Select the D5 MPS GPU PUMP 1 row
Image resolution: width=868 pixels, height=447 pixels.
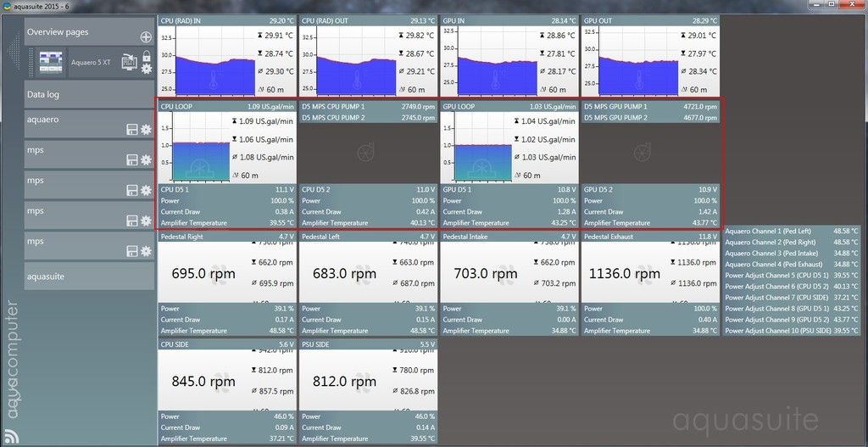point(650,106)
